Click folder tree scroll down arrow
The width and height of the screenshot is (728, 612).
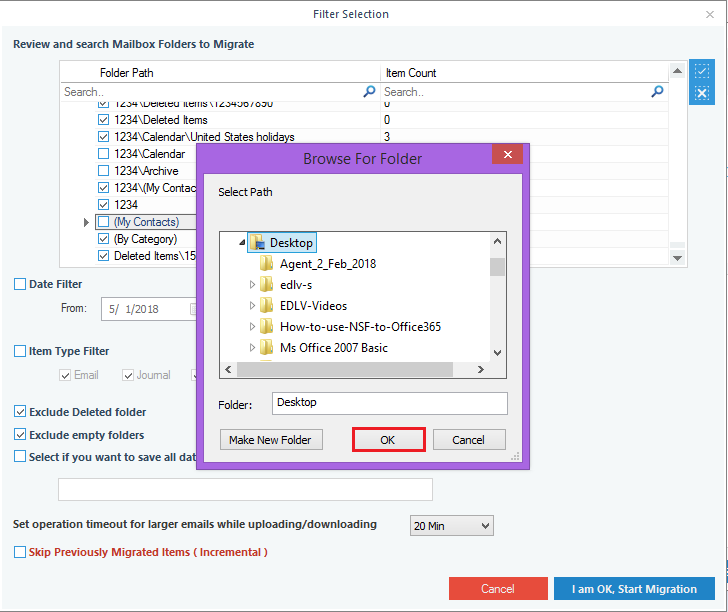tap(497, 353)
